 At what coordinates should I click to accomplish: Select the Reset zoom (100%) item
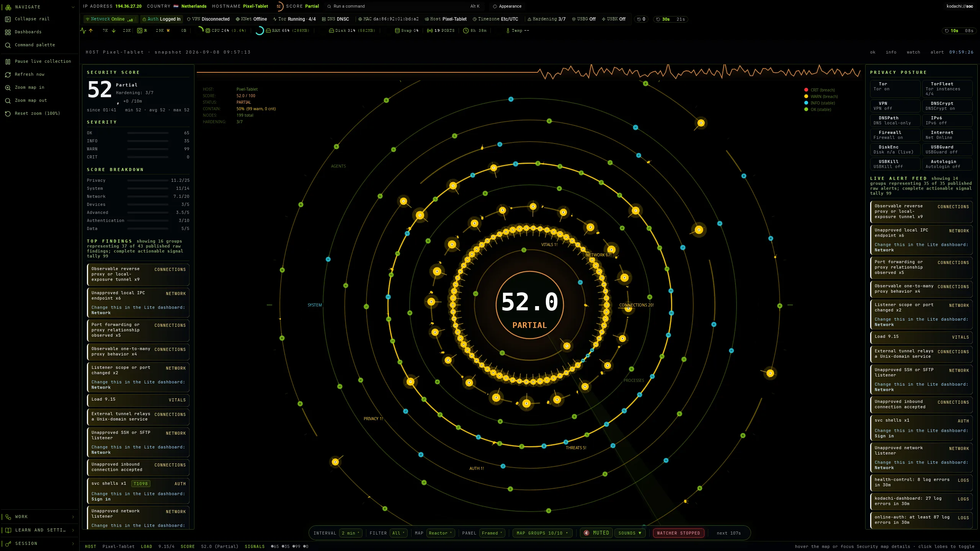(40, 114)
